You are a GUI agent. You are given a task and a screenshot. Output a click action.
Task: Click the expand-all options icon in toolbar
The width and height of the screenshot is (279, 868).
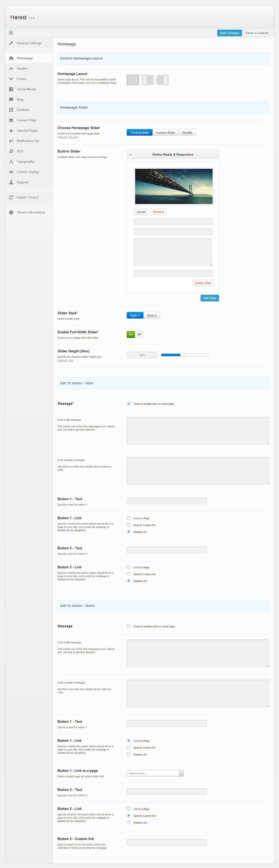click(x=11, y=33)
